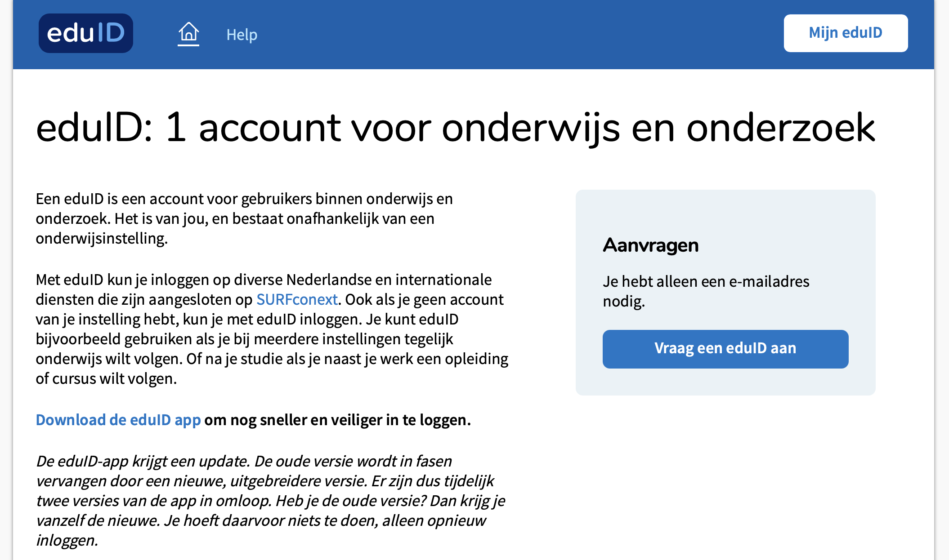The image size is (949, 560).
Task: Click the eduID logo
Action: coord(85,33)
